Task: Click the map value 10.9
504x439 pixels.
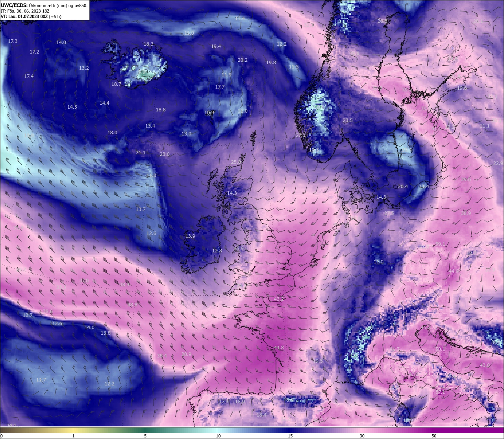Action: [209, 113]
